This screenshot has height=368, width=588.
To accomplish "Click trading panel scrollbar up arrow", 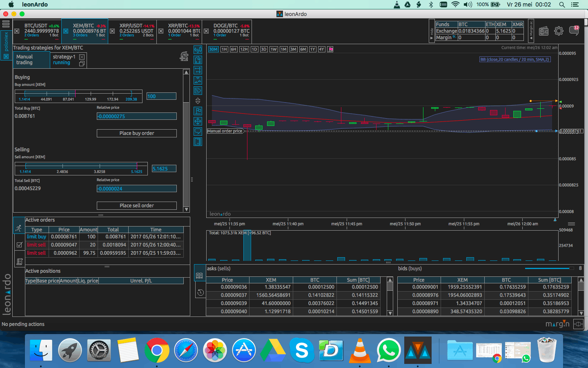I will [x=186, y=72].
